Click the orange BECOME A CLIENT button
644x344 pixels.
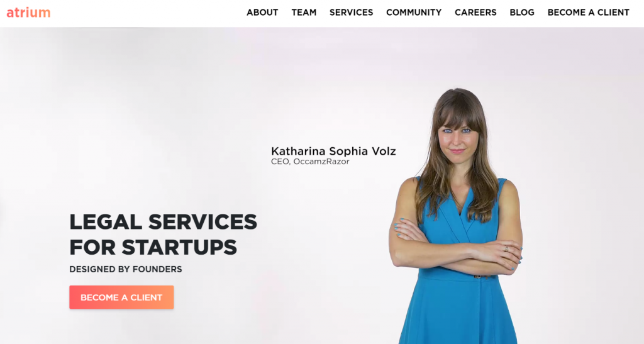[x=121, y=297]
